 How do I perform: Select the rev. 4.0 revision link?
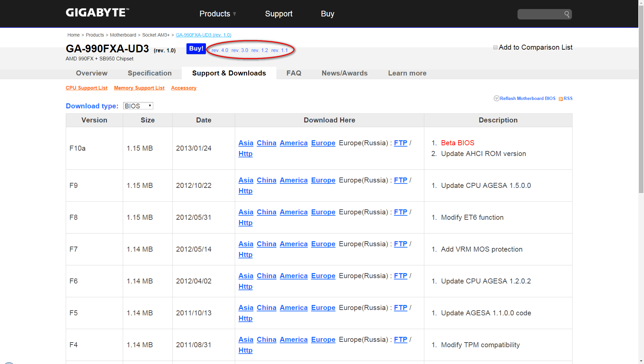pos(220,50)
